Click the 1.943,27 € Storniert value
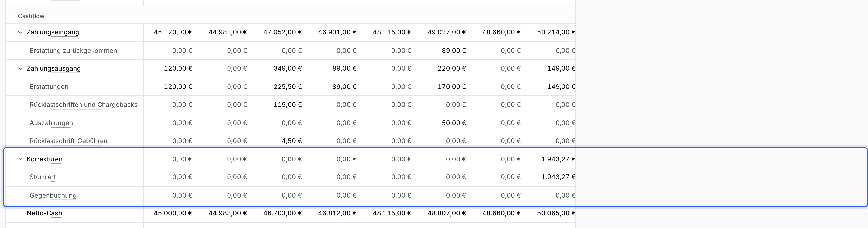This screenshot has width=868, height=228. [558, 177]
